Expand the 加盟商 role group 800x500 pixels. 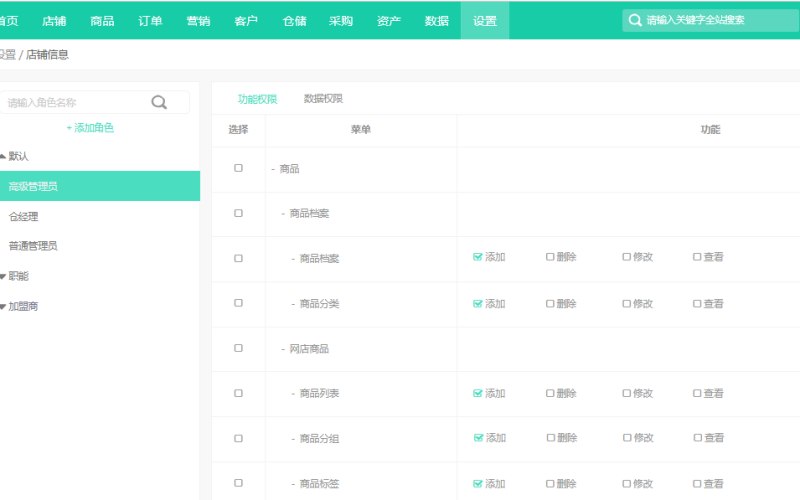pos(3,307)
